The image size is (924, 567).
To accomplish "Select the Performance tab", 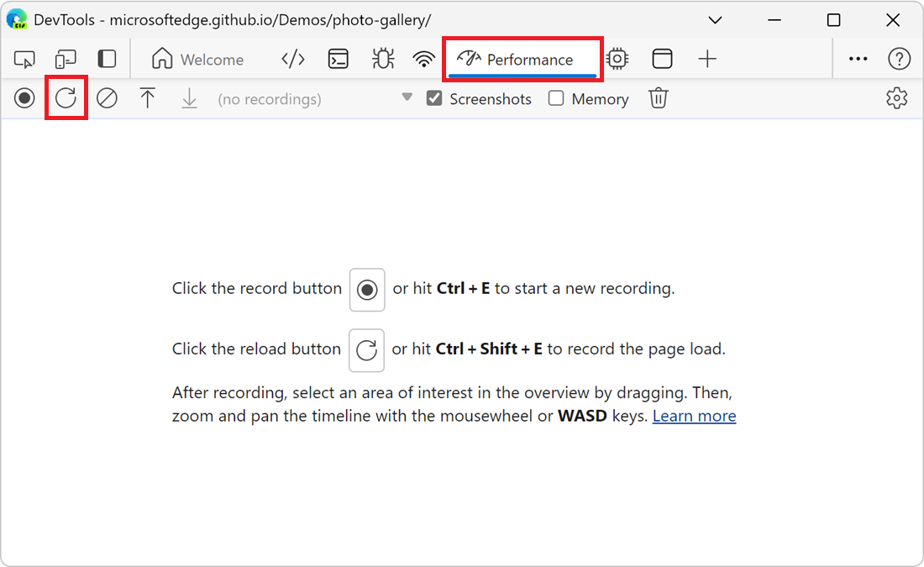I will point(522,60).
